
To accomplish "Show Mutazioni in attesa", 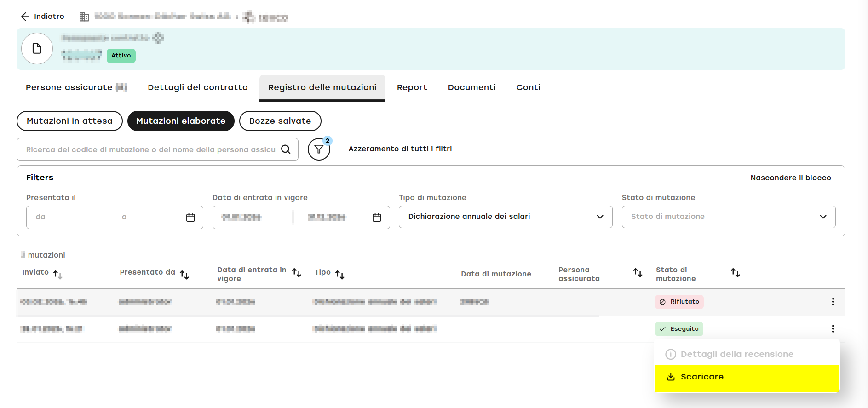I will [x=69, y=121].
